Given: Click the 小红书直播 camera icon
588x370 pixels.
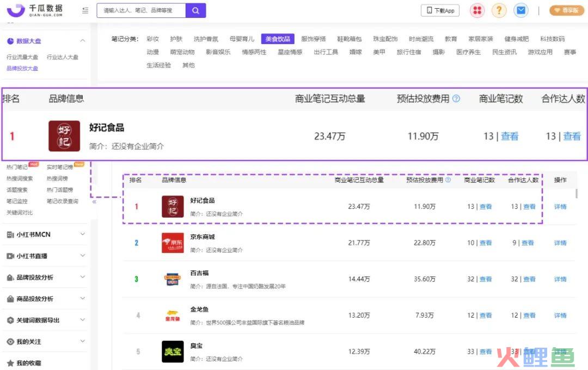Looking at the screenshot, I should pos(10,256).
